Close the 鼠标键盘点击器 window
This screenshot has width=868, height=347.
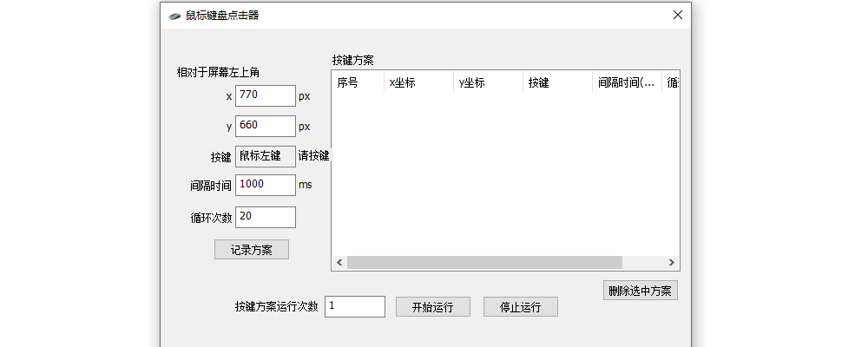pyautogui.click(x=677, y=15)
